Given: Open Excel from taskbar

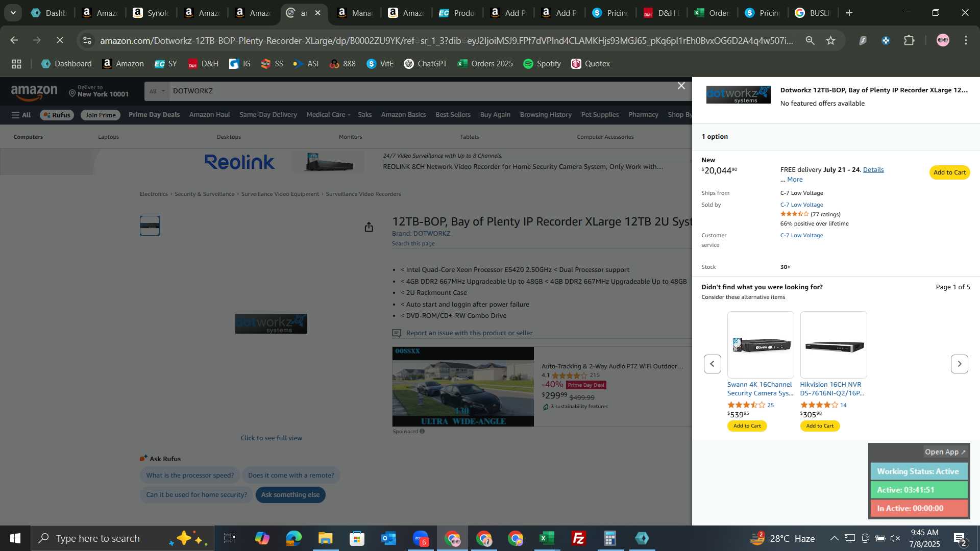Looking at the screenshot, I should 547,538.
